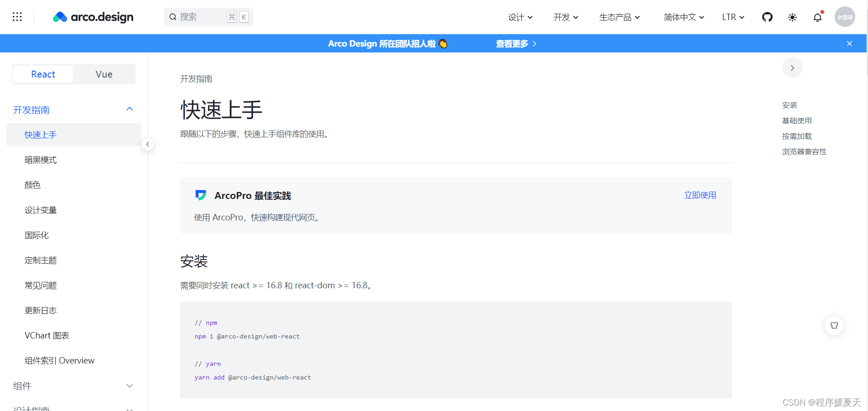Click the 未登录 avatar icon
868x411 pixels.
coord(845,17)
